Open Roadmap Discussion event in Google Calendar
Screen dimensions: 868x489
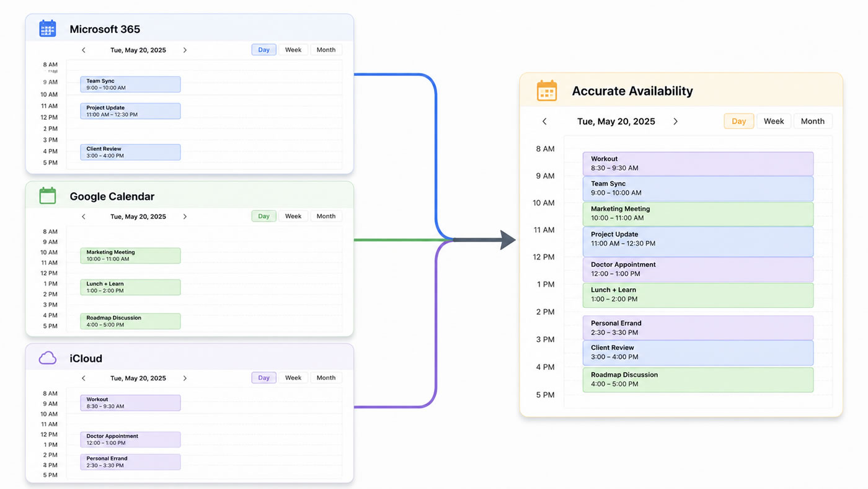point(130,321)
